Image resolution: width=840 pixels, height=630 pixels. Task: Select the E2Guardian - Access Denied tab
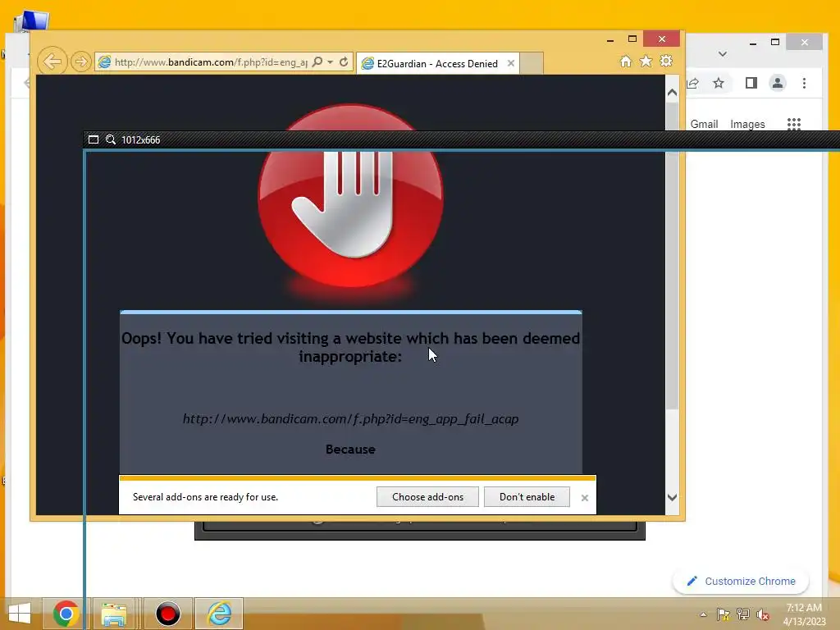tap(437, 63)
